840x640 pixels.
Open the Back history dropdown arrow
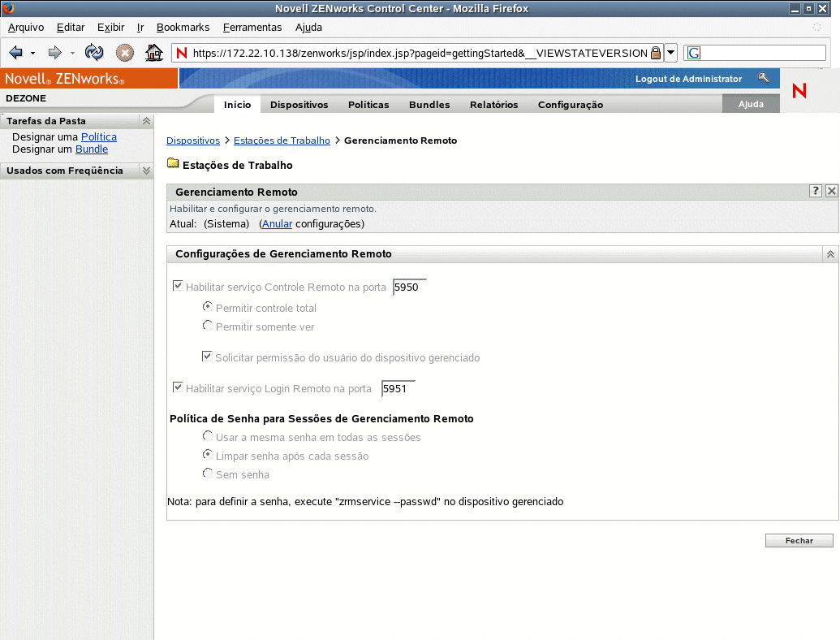point(32,53)
